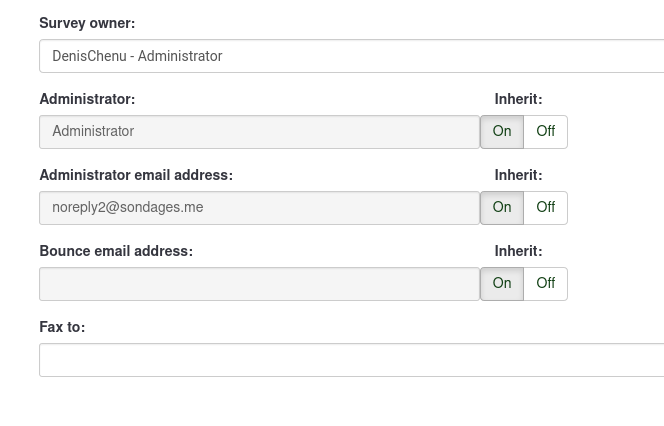
Task: Click the "Administrator:" field label
Action: (x=87, y=99)
